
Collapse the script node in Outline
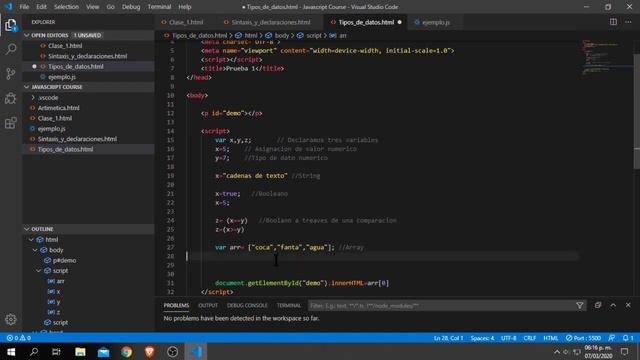click(x=39, y=271)
